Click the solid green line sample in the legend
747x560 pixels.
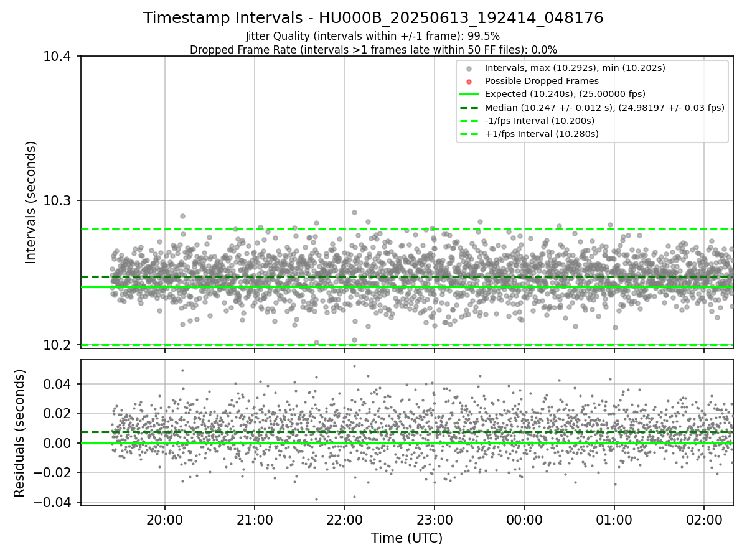(469, 95)
